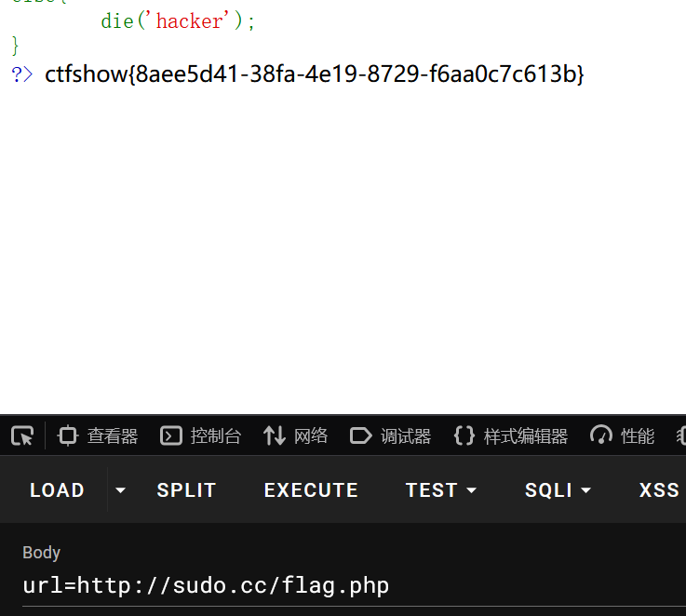The width and height of the screenshot is (686, 616).
Task: Click the partially visible tab after 性能
Action: tap(680, 435)
